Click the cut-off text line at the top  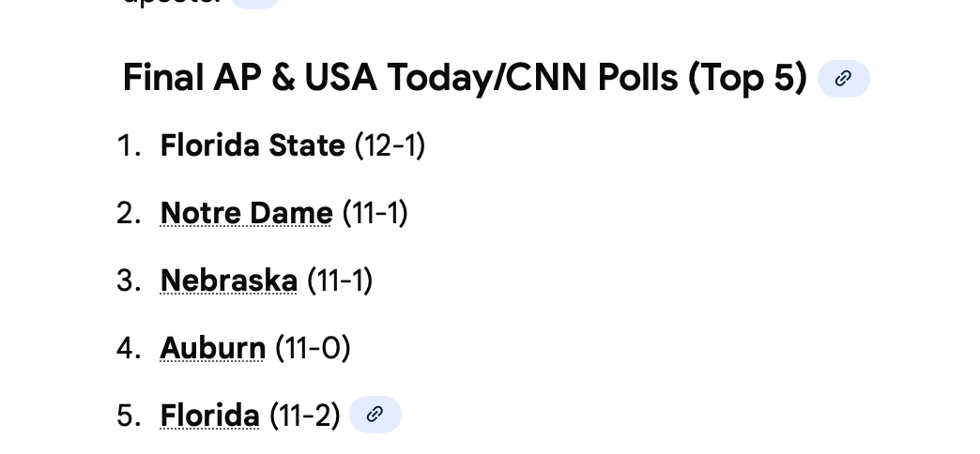[x=174, y=3]
